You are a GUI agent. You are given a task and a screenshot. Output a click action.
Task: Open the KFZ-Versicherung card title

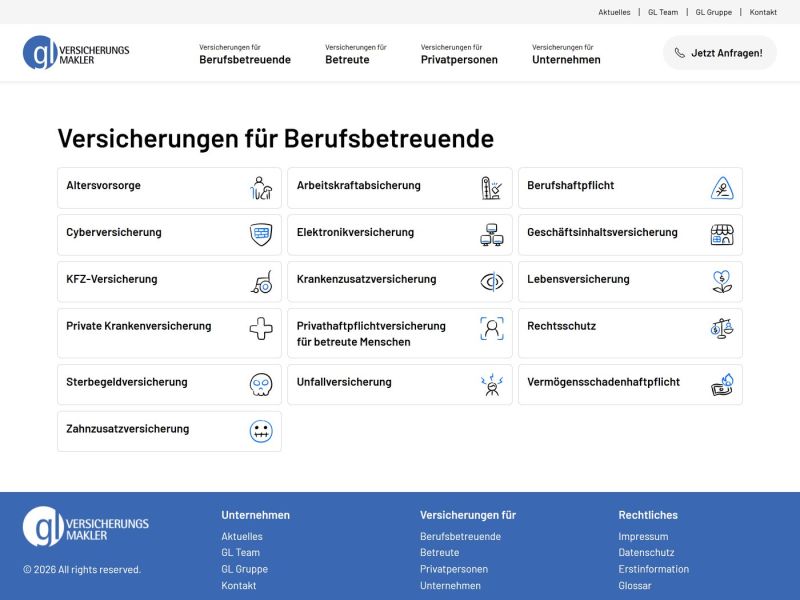pos(112,280)
